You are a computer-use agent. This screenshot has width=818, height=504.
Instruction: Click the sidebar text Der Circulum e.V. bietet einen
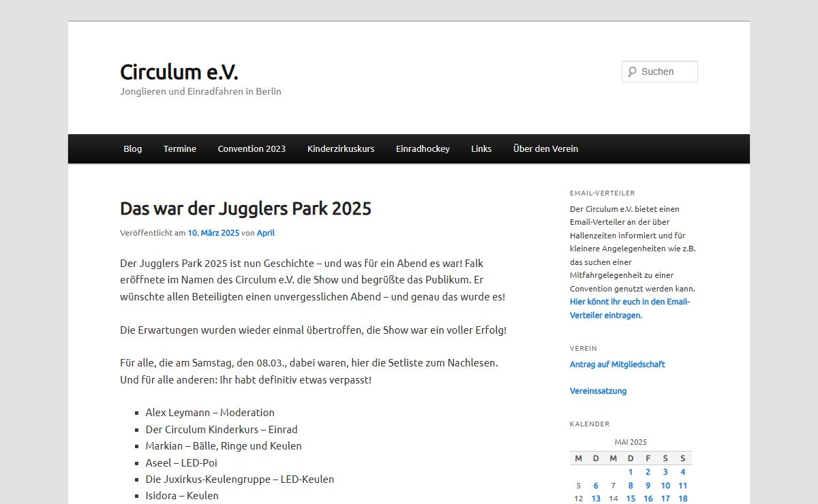[633, 249]
